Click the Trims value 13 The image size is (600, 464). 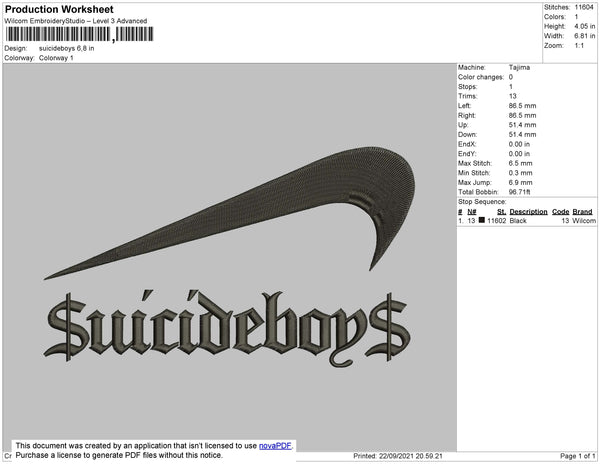513,96
